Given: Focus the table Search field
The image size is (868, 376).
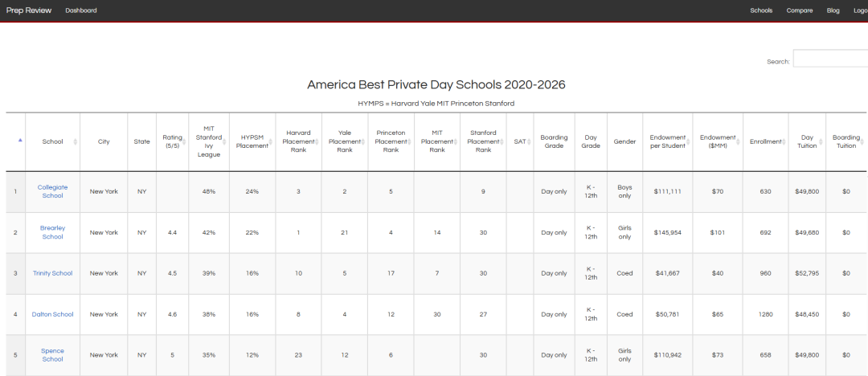Looking at the screenshot, I should tap(830, 58).
